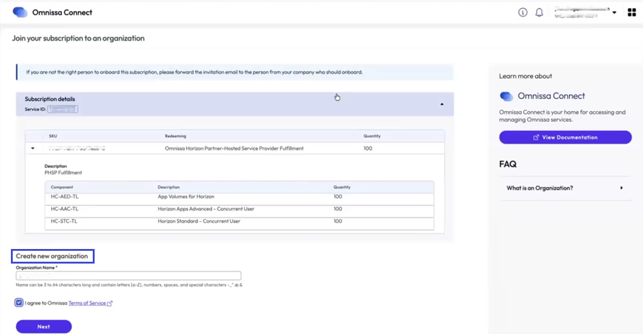Click the Organization Name input field
Screen dimensions: 644x334
[129, 276]
